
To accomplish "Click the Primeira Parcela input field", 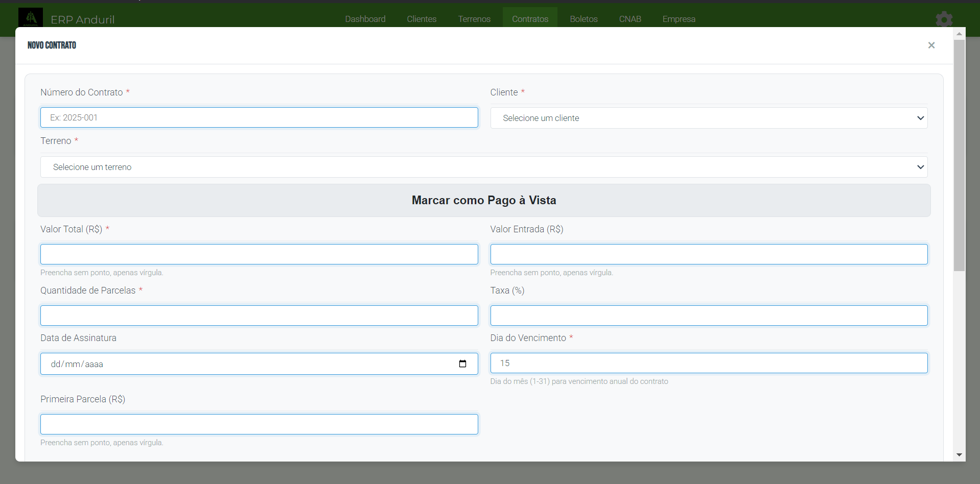I will [x=259, y=424].
